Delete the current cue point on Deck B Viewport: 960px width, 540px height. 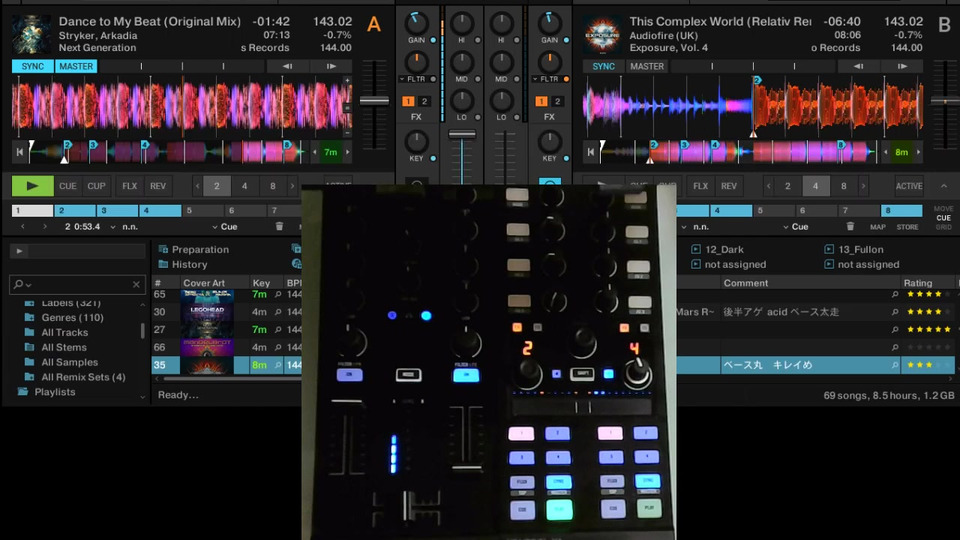[x=850, y=227]
